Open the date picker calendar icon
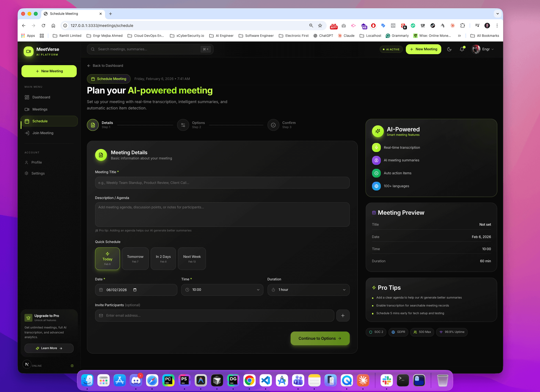The image size is (540, 392). [x=135, y=290]
